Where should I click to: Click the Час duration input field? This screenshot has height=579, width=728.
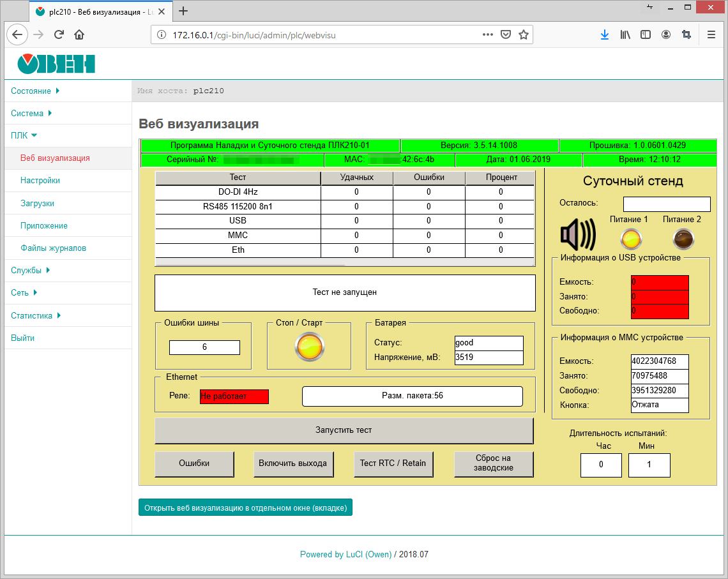click(x=600, y=465)
